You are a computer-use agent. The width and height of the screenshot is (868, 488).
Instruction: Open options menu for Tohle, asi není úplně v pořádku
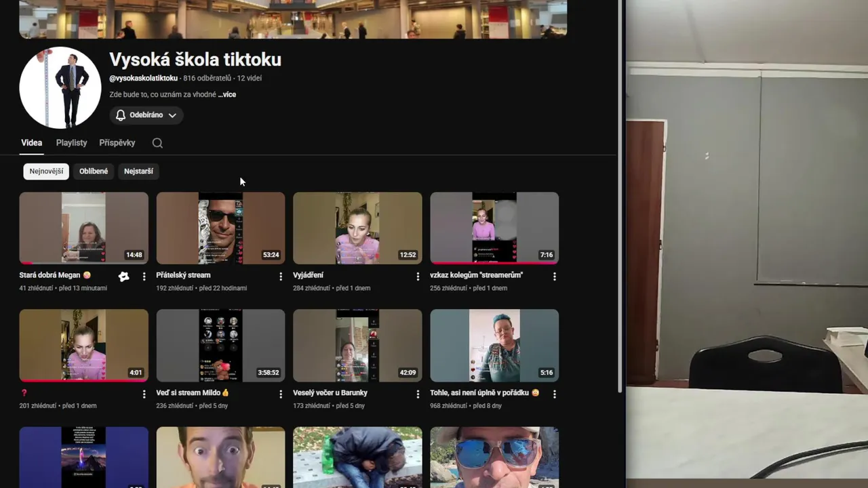click(555, 394)
